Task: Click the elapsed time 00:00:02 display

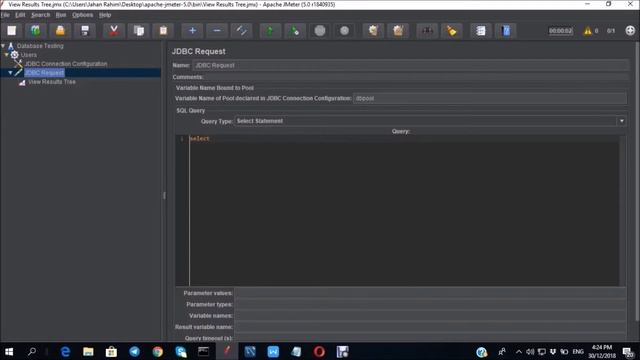Action: click(x=560, y=31)
